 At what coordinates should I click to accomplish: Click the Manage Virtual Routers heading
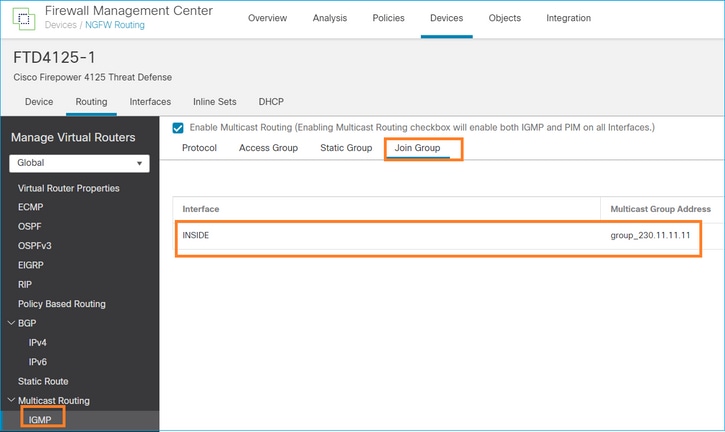pyautogui.click(x=73, y=137)
